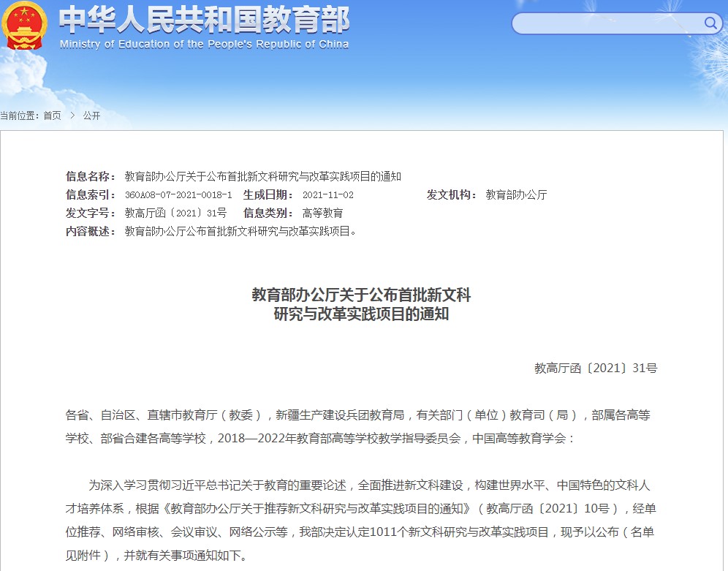Click the recipients paragraph starting with 各省
The image size is (728, 571).
(358, 427)
